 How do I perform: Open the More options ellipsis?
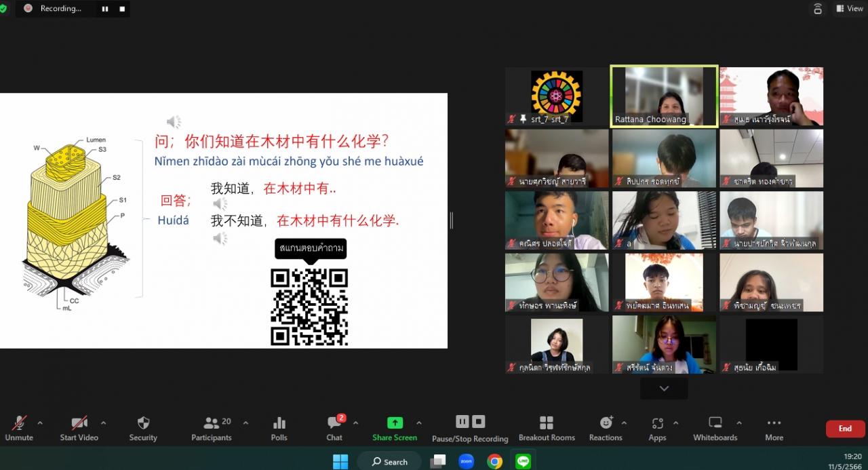[x=774, y=429]
